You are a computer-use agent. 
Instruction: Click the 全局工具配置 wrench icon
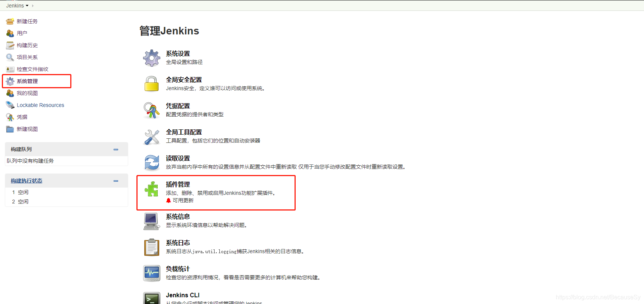(x=152, y=136)
